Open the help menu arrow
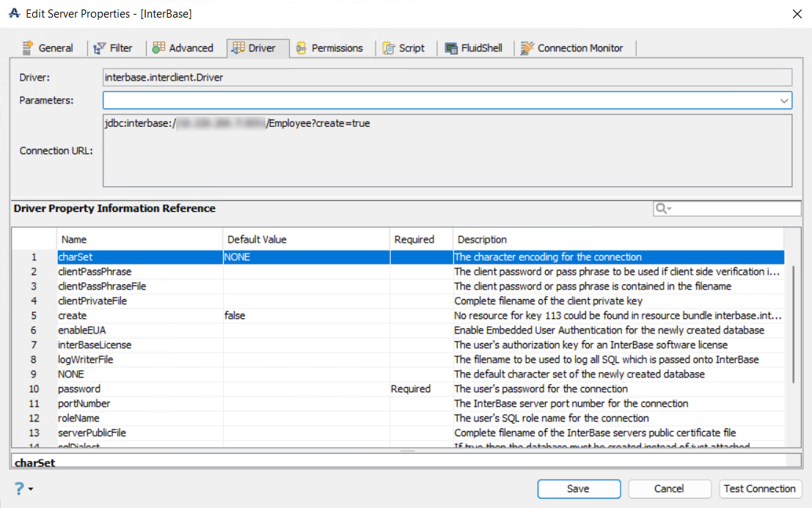The image size is (812, 508). tap(31, 490)
